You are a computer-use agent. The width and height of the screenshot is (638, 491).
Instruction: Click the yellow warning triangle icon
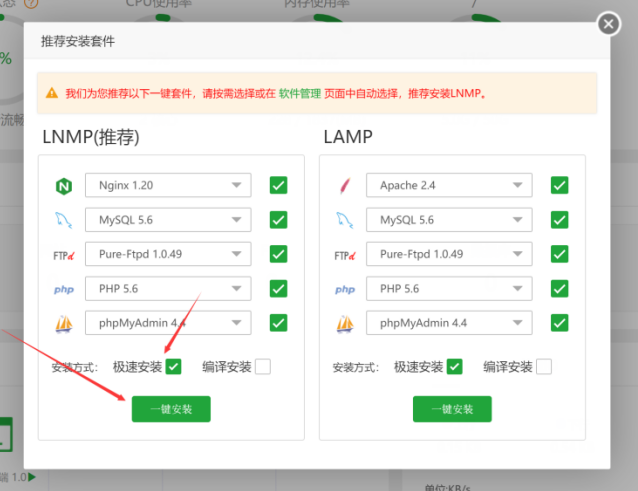52,93
